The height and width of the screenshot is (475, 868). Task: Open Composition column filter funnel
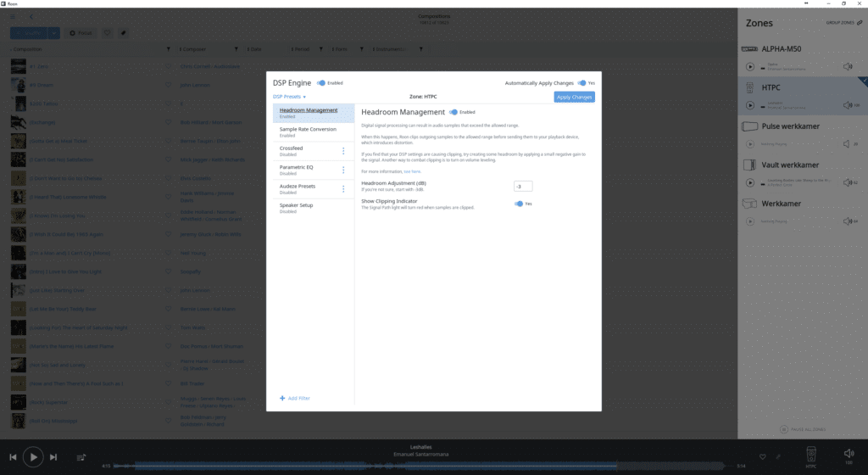(x=169, y=49)
